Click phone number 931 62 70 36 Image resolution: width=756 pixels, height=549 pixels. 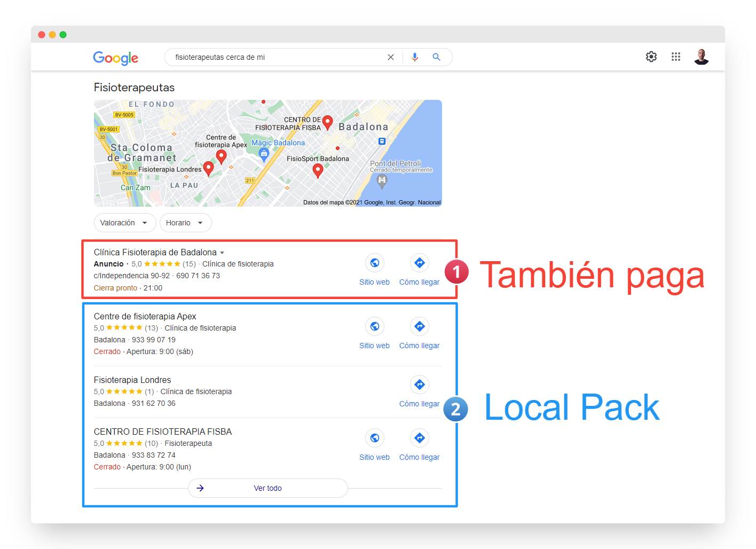tap(154, 403)
